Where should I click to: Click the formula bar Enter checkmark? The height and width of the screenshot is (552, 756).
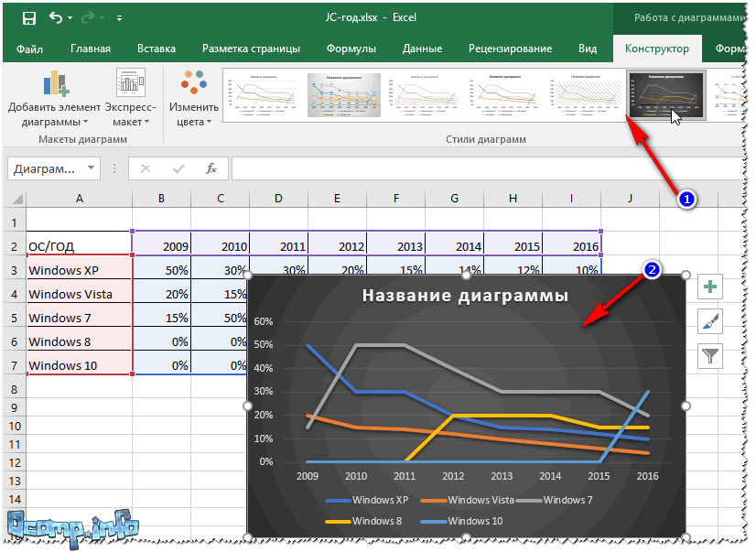(178, 168)
